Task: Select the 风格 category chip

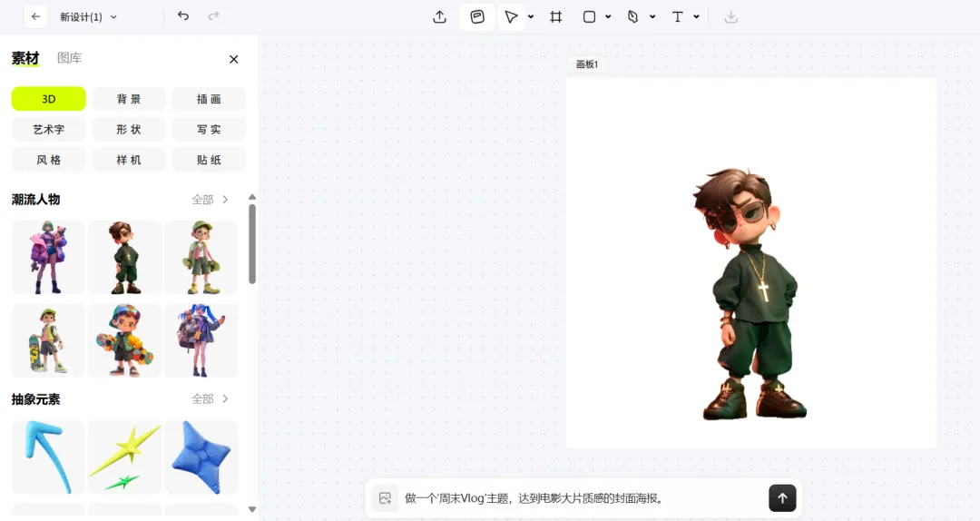Action: point(49,160)
